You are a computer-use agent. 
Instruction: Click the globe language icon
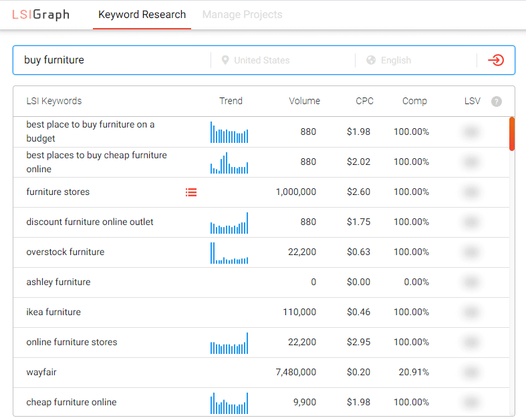(x=372, y=60)
